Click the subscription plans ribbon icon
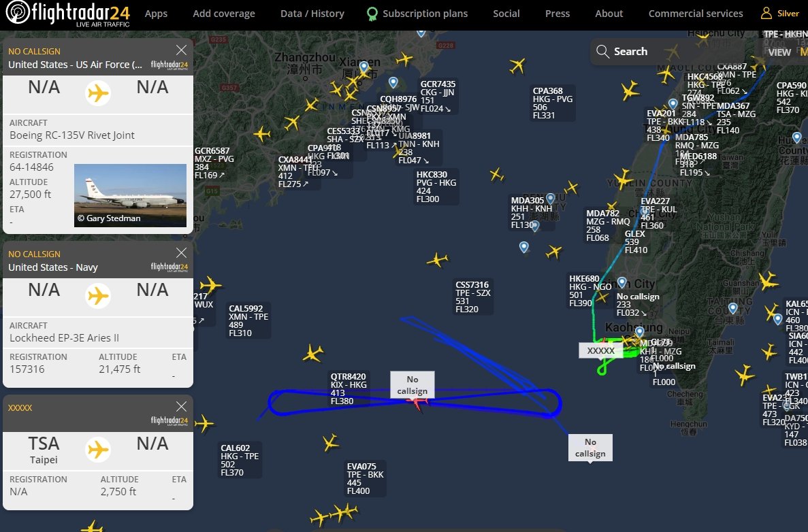808x532 pixels. tap(372, 14)
